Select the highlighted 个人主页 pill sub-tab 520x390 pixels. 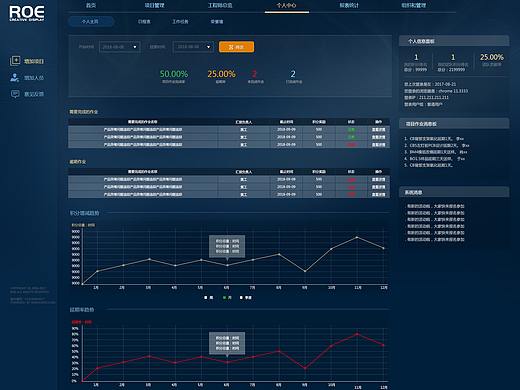tap(91, 21)
